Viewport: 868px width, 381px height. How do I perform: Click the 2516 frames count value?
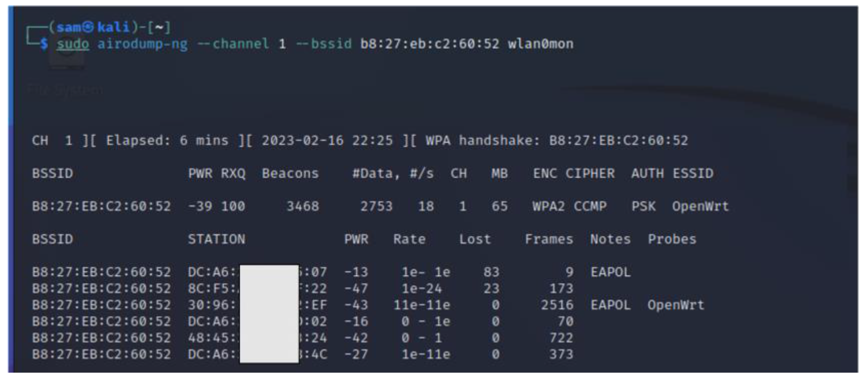pos(557,305)
